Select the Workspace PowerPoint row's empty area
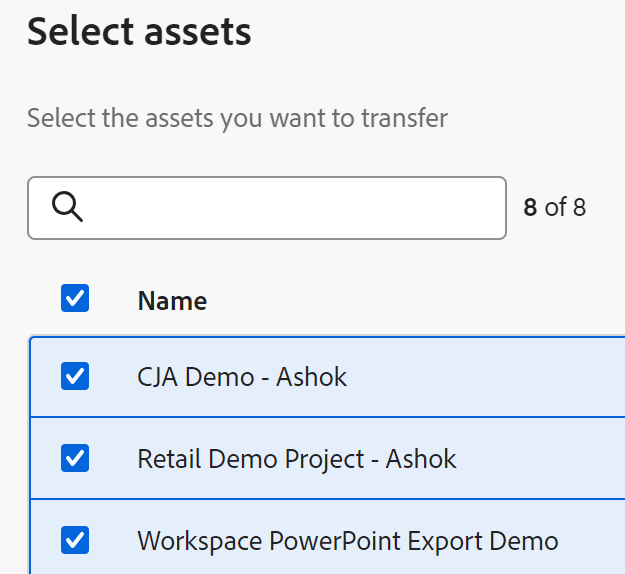The image size is (625, 574). tap(595, 541)
